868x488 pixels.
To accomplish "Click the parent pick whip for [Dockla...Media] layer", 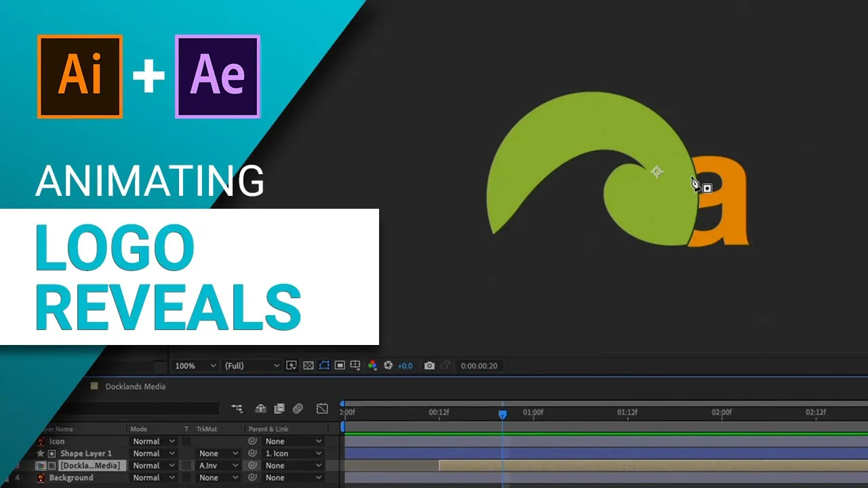I will [x=252, y=466].
